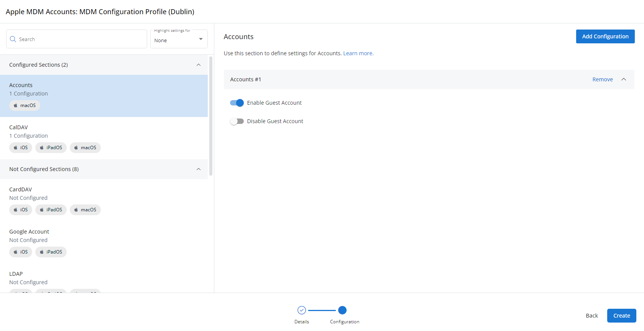Turn off Enable Guest Account toggle

[237, 103]
